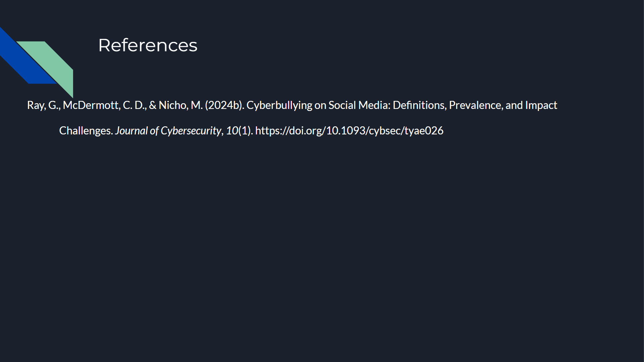Click the (2024b) year in the citation
The height and width of the screenshot is (362, 644).
click(x=224, y=105)
